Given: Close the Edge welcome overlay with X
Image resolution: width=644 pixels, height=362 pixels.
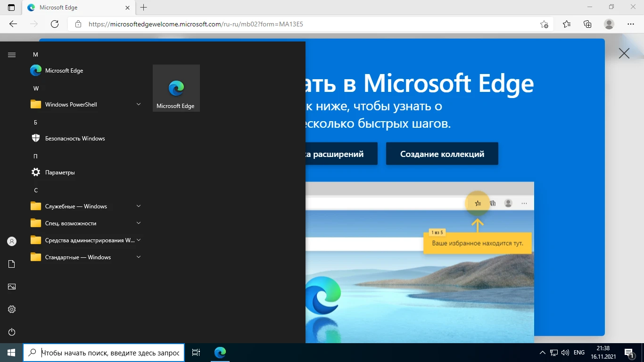Looking at the screenshot, I should click(x=624, y=53).
